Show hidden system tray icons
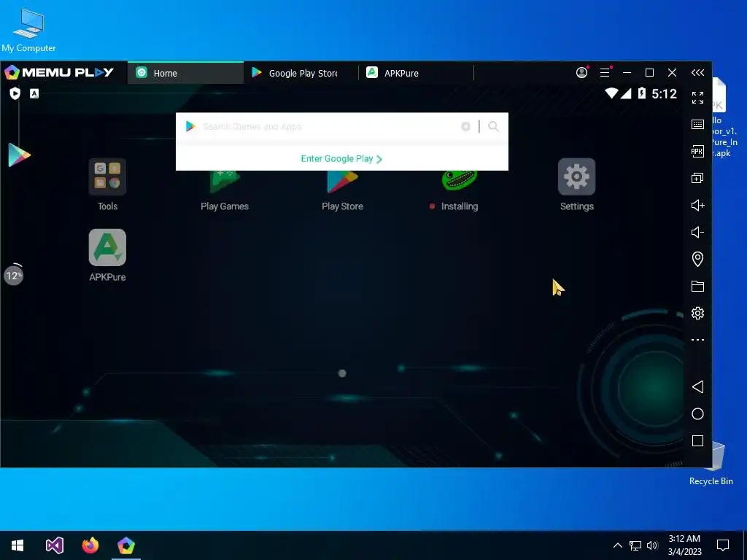 click(617, 545)
